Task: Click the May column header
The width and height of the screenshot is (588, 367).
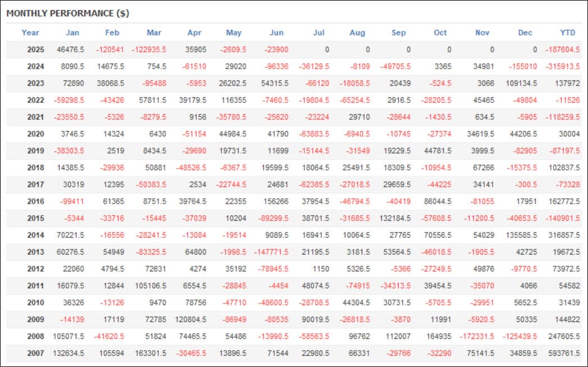Action: point(234,33)
